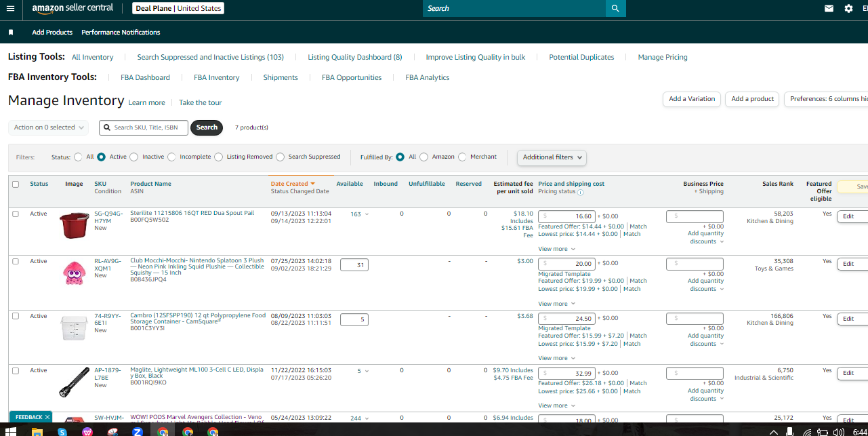Expand the 163 available quantity chevron

(367, 214)
